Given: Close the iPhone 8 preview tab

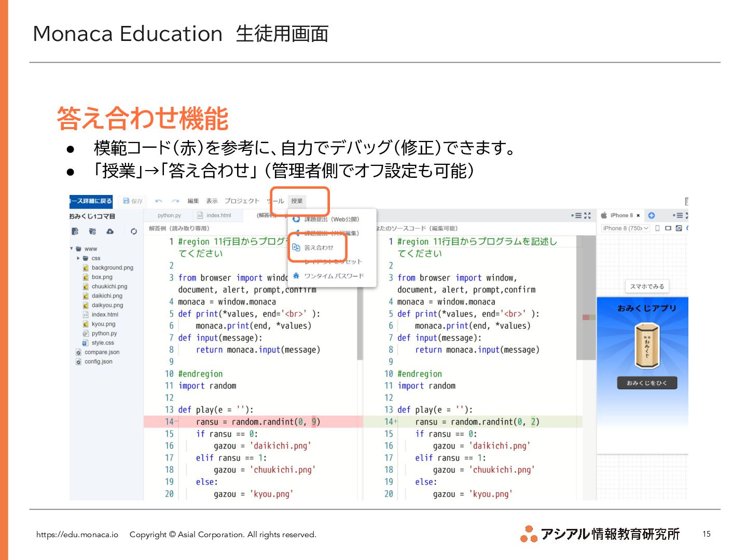Looking at the screenshot, I should point(638,215).
